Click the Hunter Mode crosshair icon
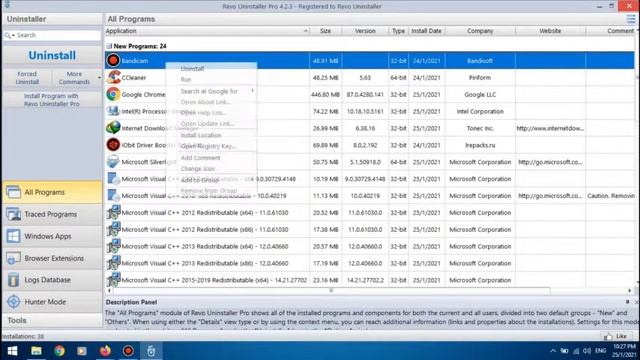Viewport: 640px width, 360px height. 13,302
